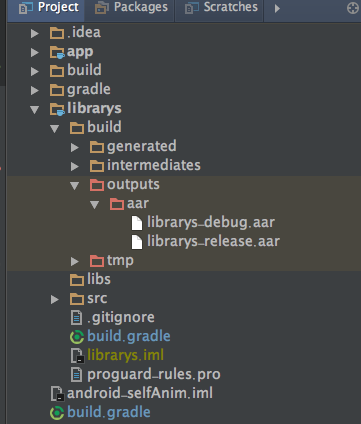Click the red outputs folder icon
The image size is (361, 424).
pyautogui.click(x=97, y=185)
